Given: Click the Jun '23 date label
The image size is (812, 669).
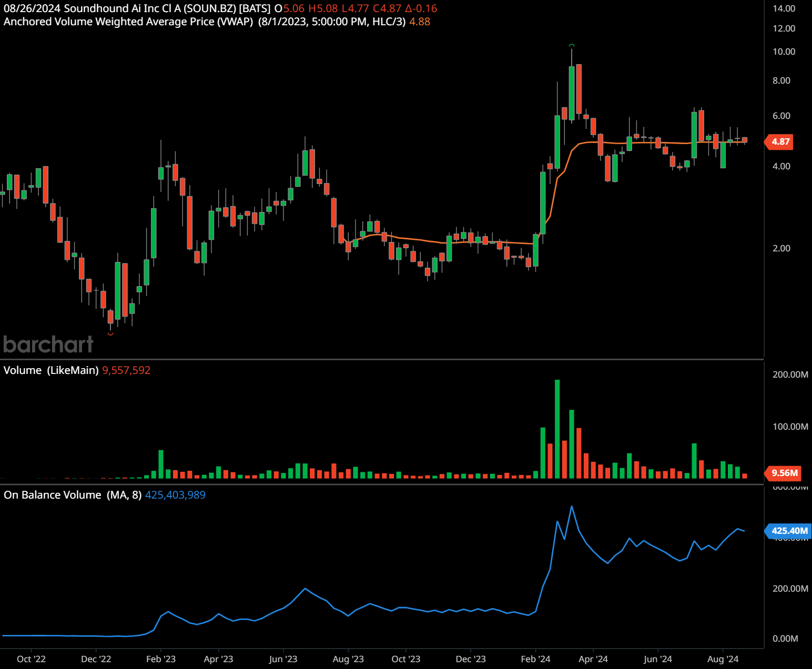Looking at the screenshot, I should click(x=283, y=659).
